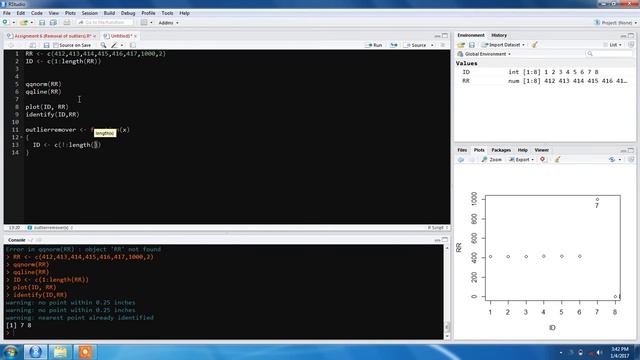Click the Find/Replace magnifier icon
This screenshot has height=360, width=640.
(103, 45)
